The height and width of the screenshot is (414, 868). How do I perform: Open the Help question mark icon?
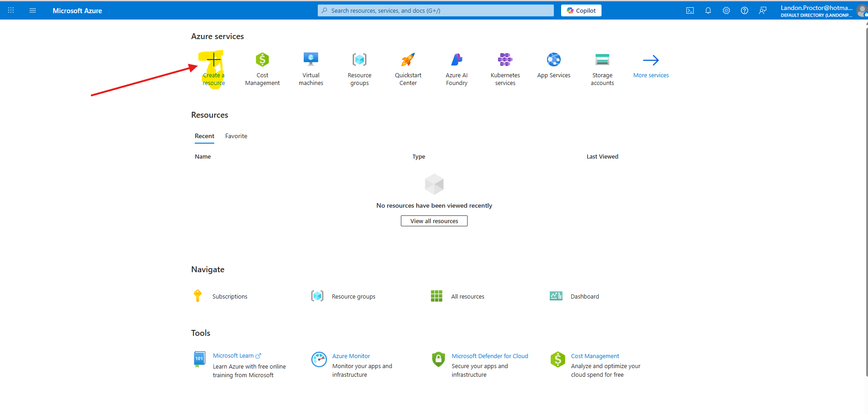tap(745, 10)
